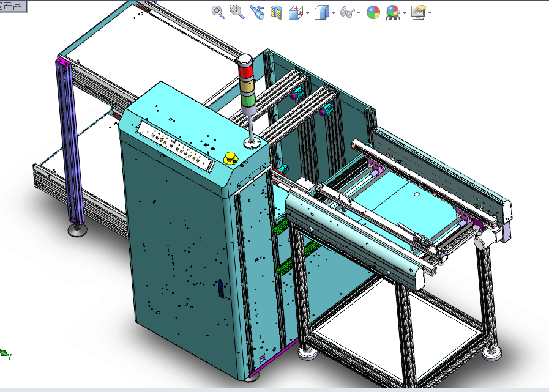Click the 产品 tab label at top-left

[13, 6]
